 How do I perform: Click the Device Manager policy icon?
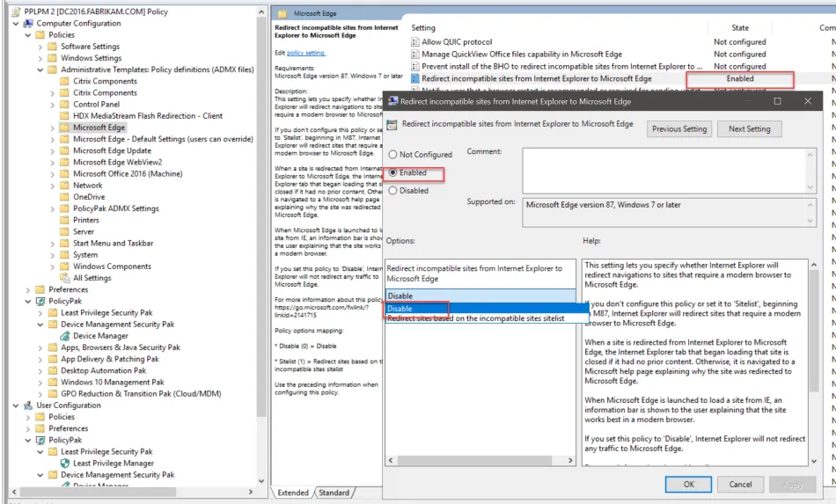coord(65,336)
